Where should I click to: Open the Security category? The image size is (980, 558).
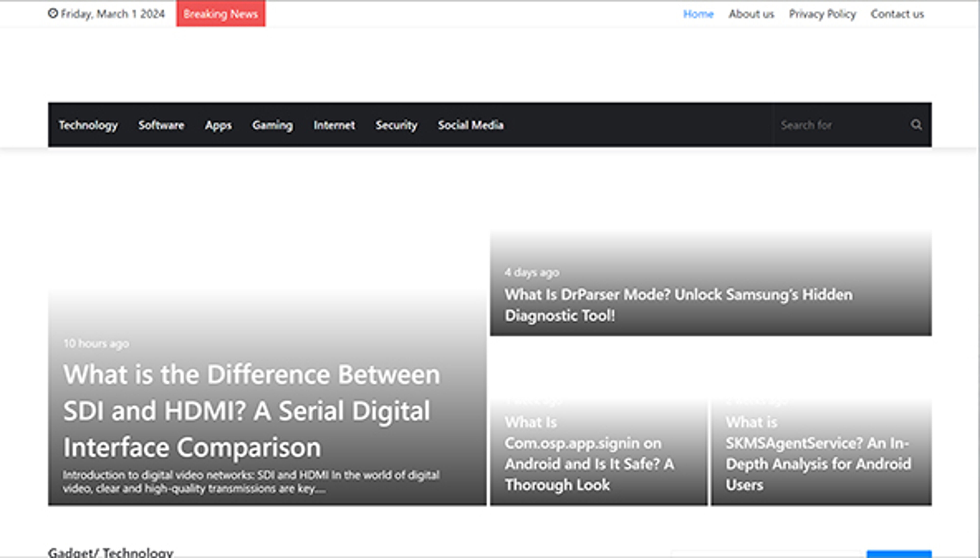coord(396,125)
